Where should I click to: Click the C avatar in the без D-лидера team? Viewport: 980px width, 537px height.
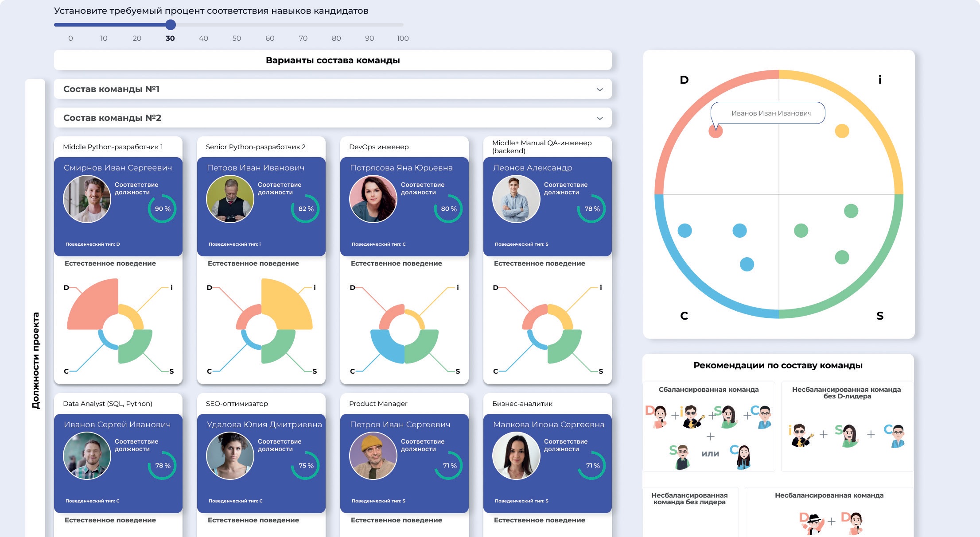895,435
